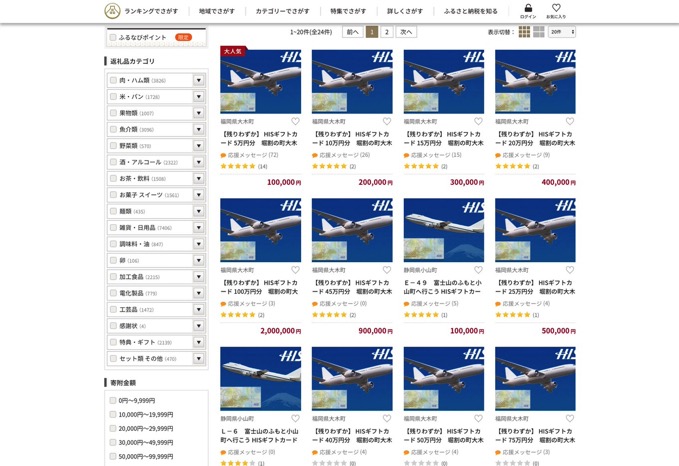
Task: Open HIS 40万円分 gift card title link
Action: point(352,436)
